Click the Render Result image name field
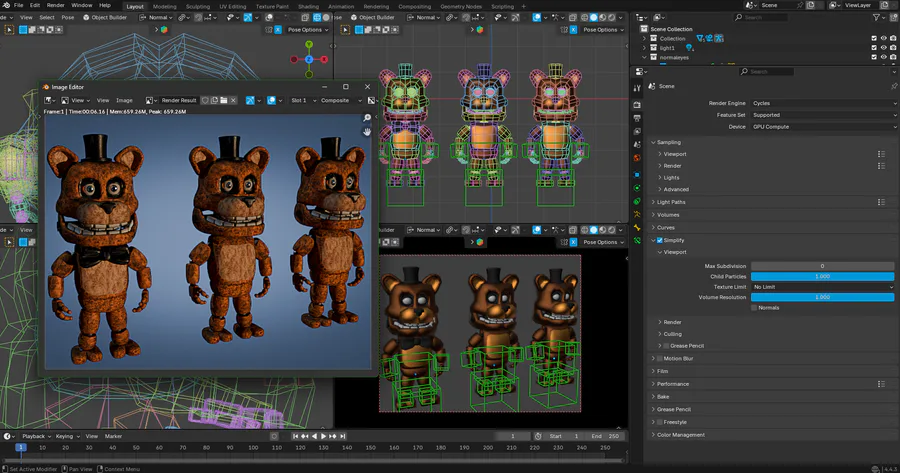The image size is (900, 473). tap(179, 100)
